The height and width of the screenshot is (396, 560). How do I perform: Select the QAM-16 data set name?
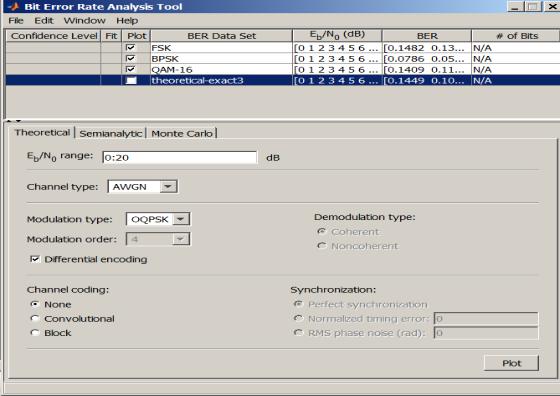point(172,69)
